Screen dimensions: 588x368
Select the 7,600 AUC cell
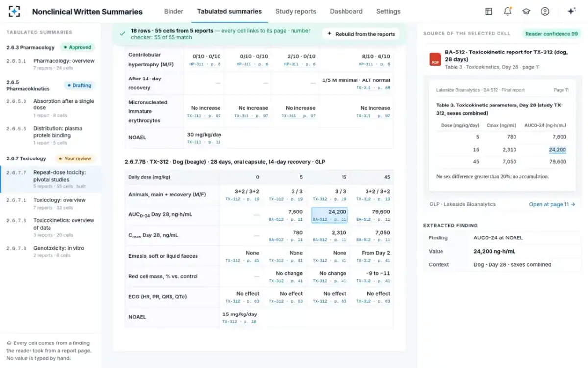tap(286, 215)
